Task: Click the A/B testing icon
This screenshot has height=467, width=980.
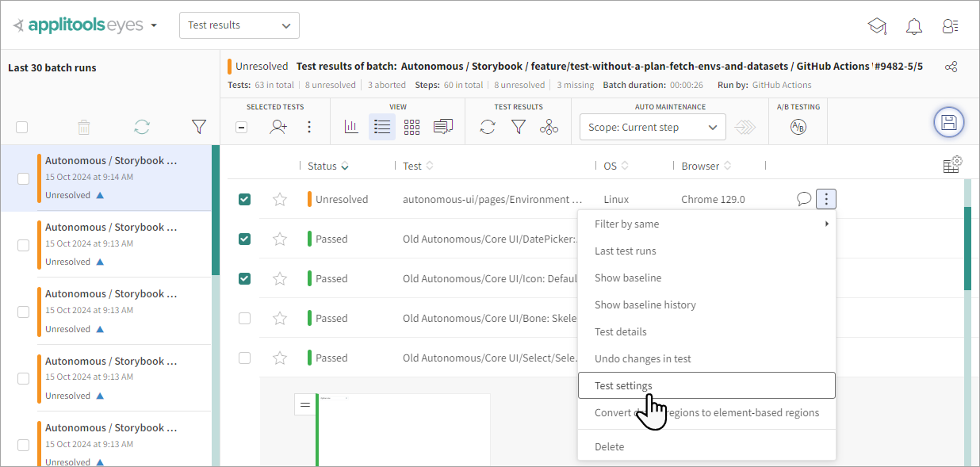Action: 798,127
